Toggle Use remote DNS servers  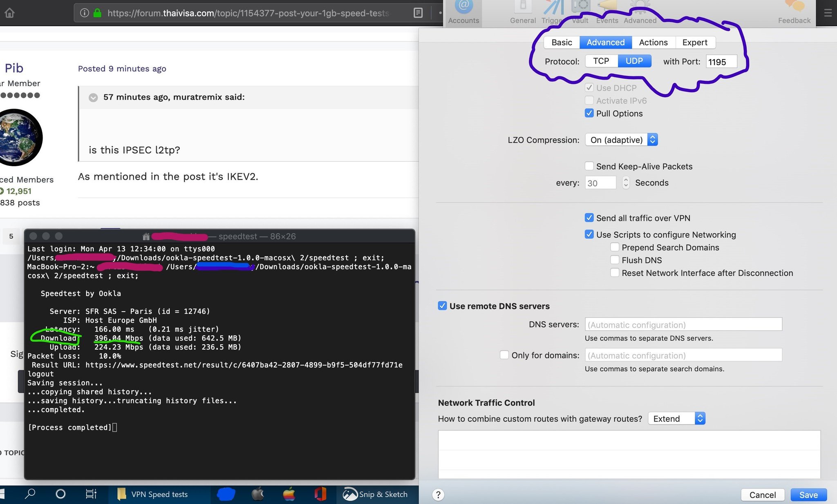(442, 306)
